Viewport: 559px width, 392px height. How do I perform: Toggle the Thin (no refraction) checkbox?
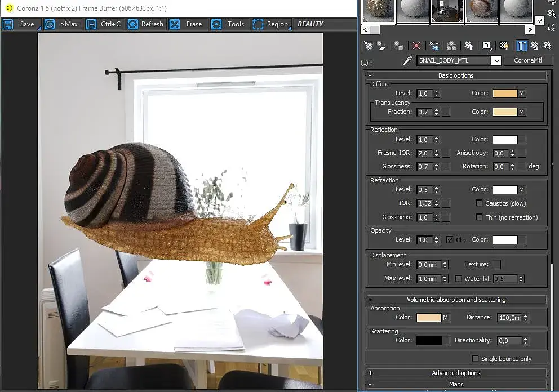(x=479, y=217)
